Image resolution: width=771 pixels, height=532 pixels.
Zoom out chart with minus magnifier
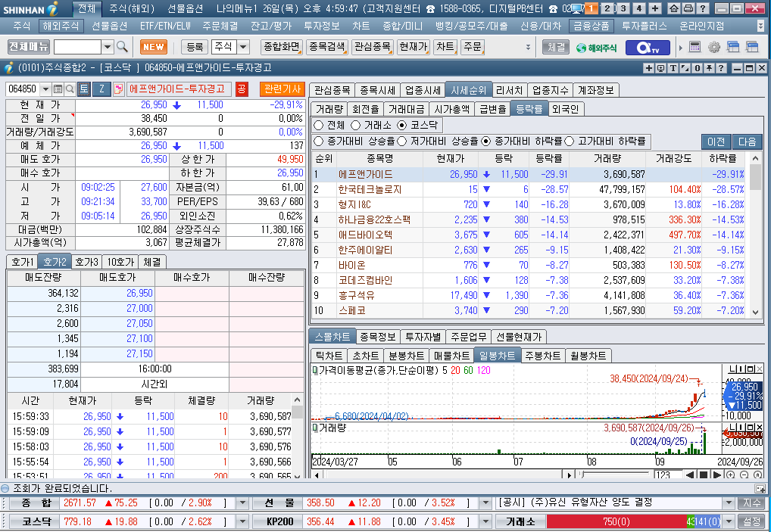tap(744, 475)
